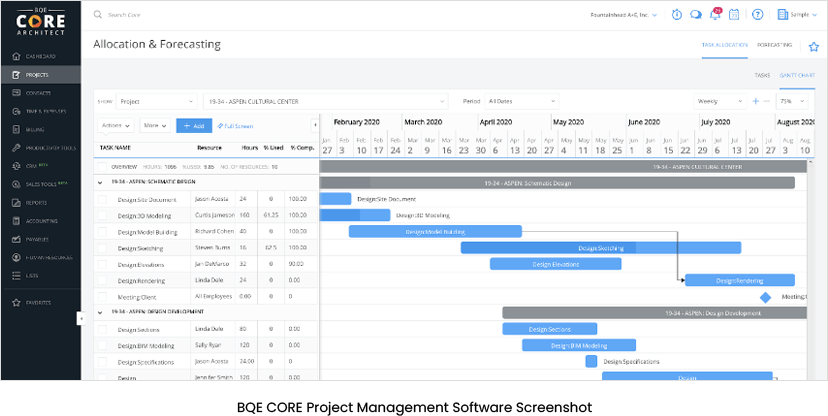
Task: Click the blue Add button
Action: 194,126
